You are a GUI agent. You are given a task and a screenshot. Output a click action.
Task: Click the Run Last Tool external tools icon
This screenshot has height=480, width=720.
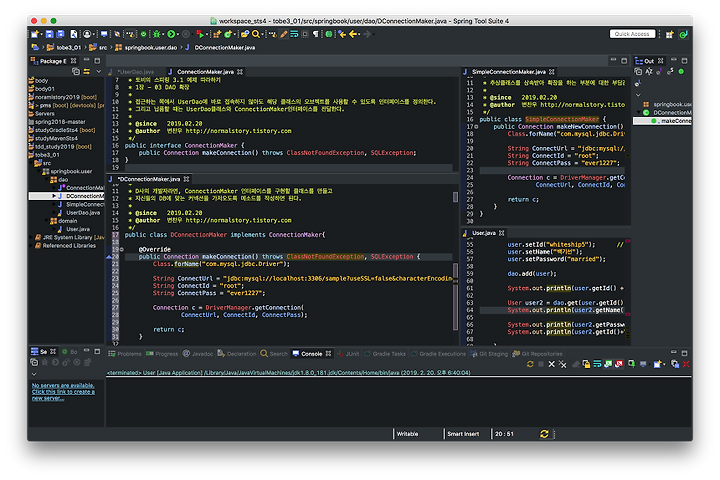201,34
